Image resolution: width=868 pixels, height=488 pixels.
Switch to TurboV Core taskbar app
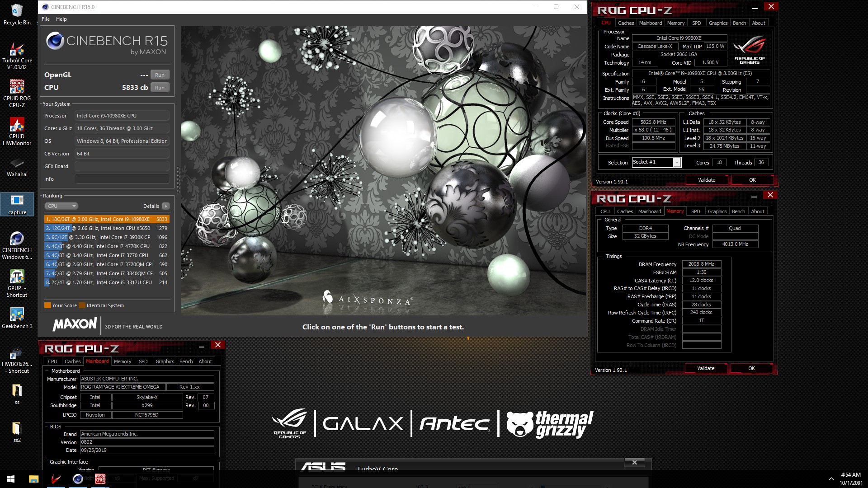point(56,479)
